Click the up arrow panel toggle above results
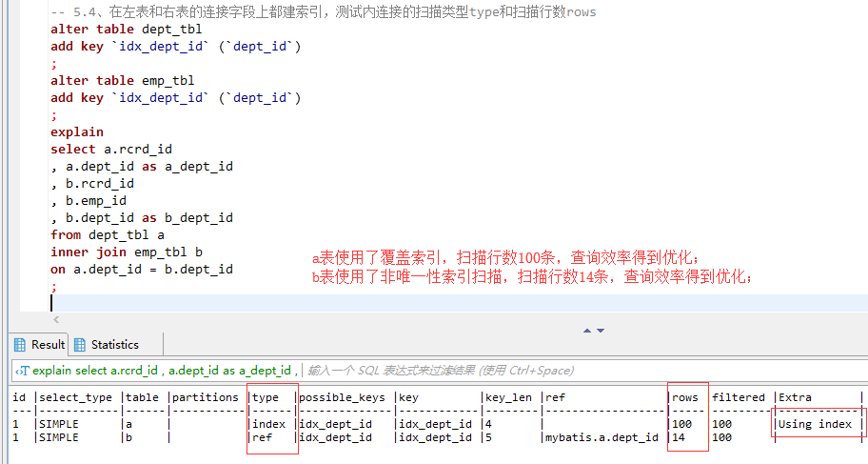 (x=587, y=331)
